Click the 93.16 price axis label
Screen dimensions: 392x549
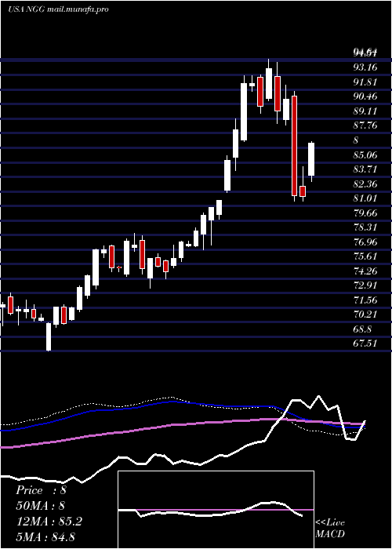click(365, 67)
